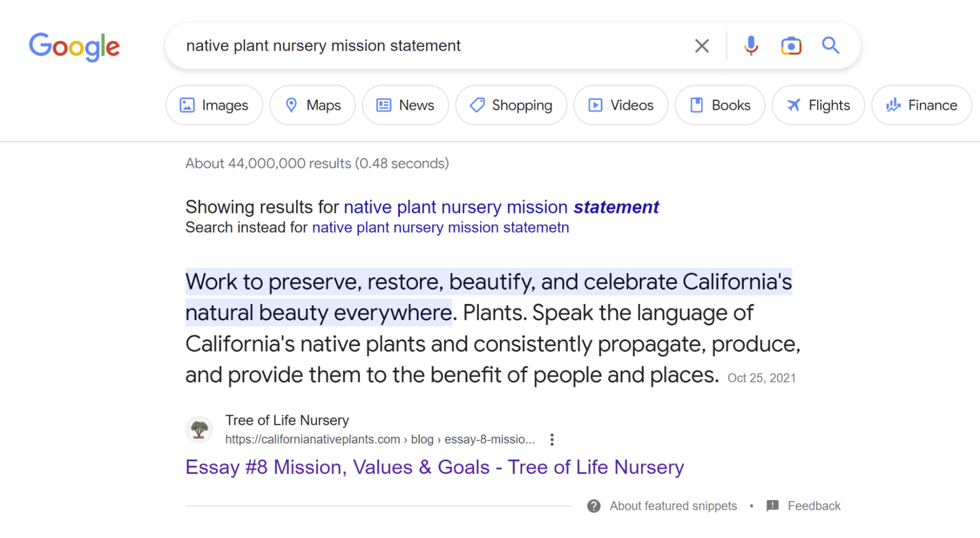980x538 pixels.
Task: Open the Videos filter
Action: [621, 105]
